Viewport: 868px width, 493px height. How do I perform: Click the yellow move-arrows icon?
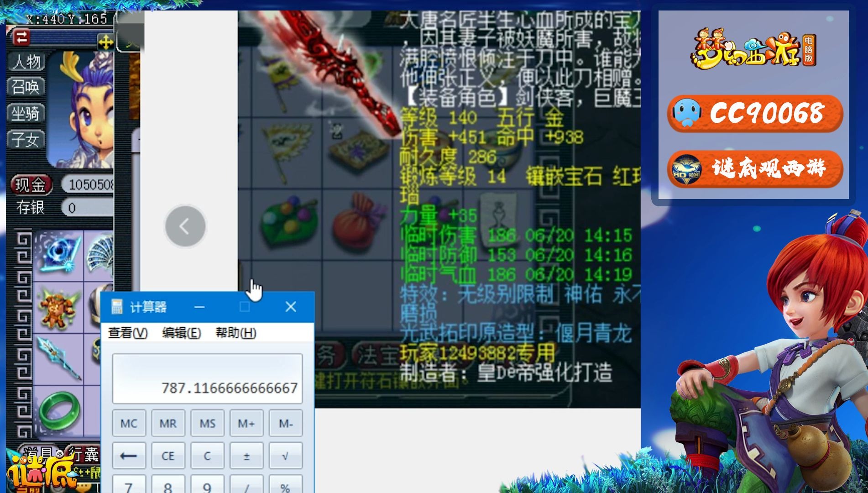click(106, 43)
